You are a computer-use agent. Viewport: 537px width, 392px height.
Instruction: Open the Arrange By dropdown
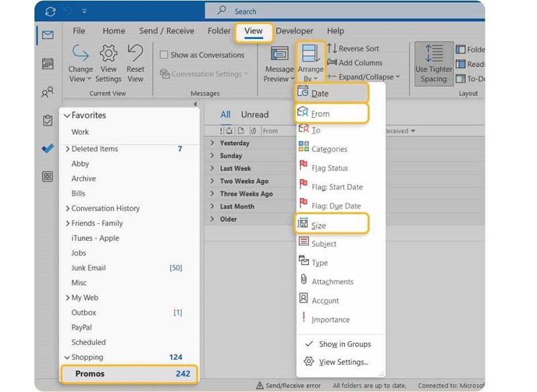tap(310, 63)
